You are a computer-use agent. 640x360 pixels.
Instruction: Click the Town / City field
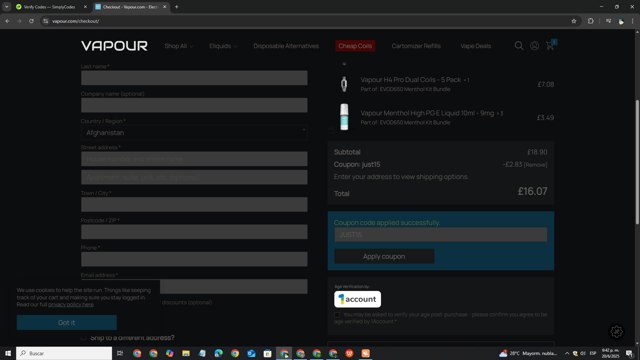(194, 204)
